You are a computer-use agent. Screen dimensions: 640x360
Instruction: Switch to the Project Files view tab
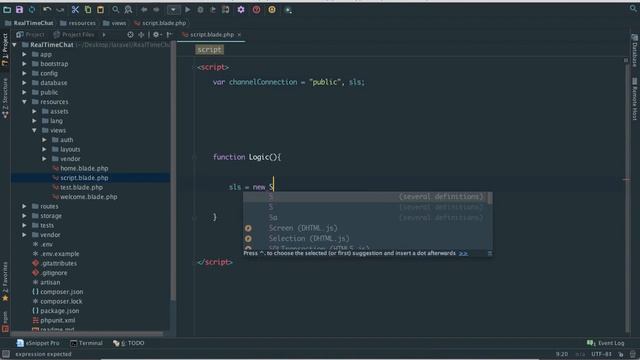point(74,35)
